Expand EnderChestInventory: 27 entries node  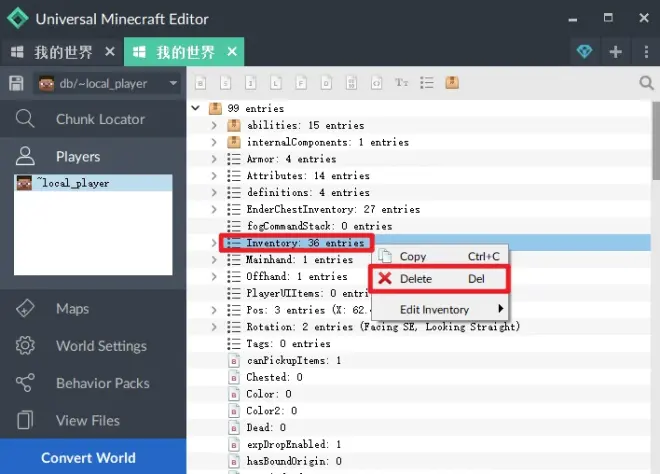pyautogui.click(x=214, y=209)
